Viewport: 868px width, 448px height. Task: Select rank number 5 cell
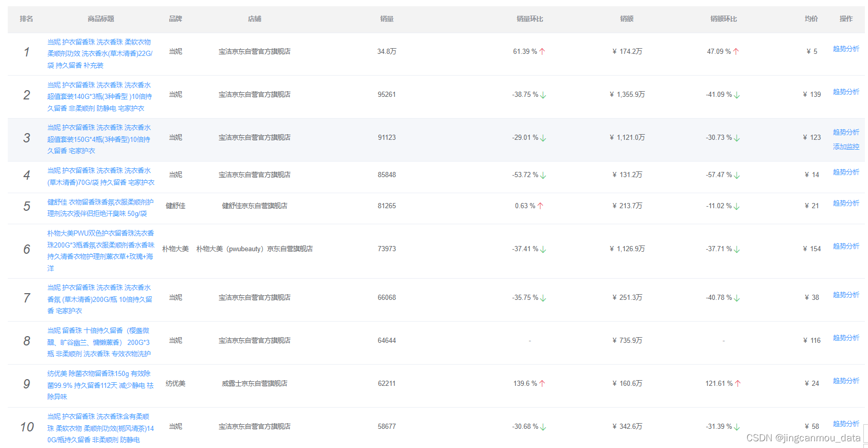[x=26, y=206]
